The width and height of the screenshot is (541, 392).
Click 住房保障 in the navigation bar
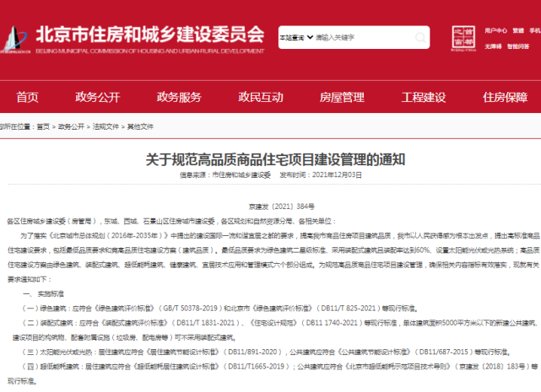(x=504, y=97)
